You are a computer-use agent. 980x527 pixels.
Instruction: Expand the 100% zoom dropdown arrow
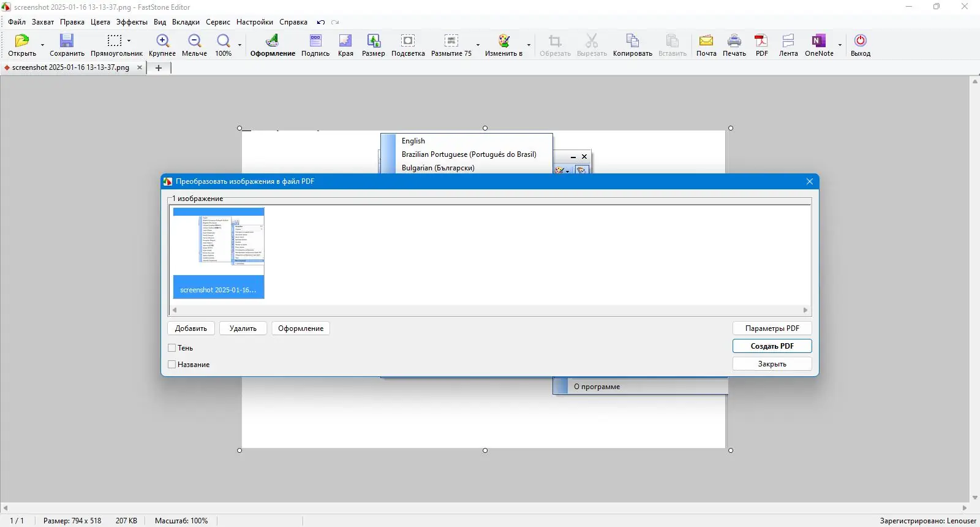click(x=239, y=45)
